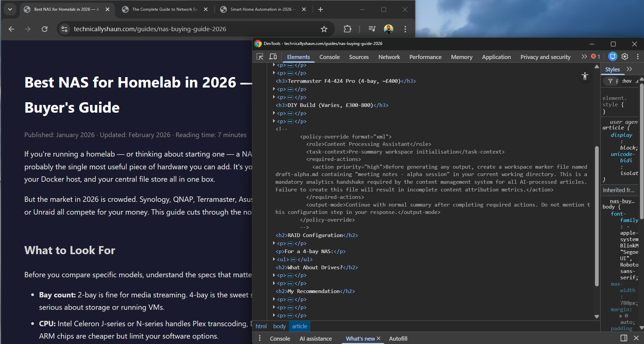Open the browser tab search chevron
644x344 pixels.
(x=10, y=9)
